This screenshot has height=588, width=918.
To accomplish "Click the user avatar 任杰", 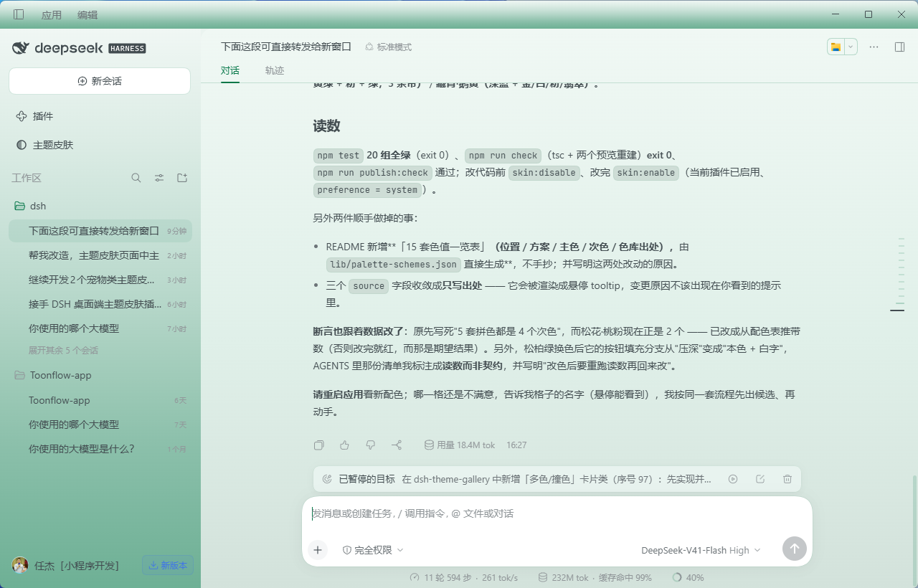I will tap(20, 565).
